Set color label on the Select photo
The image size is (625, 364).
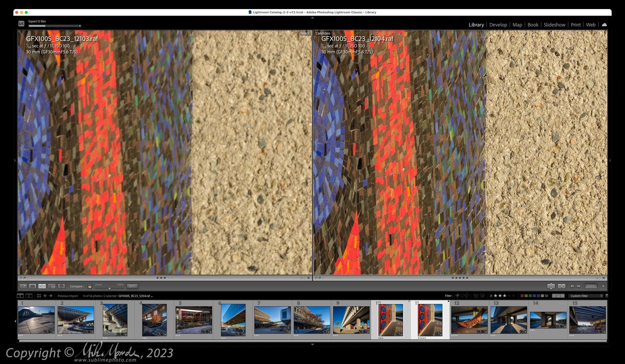tap(302, 278)
